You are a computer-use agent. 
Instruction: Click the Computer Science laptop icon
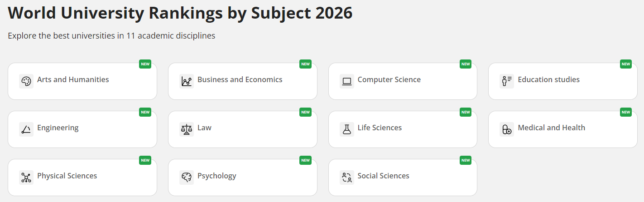point(347,81)
